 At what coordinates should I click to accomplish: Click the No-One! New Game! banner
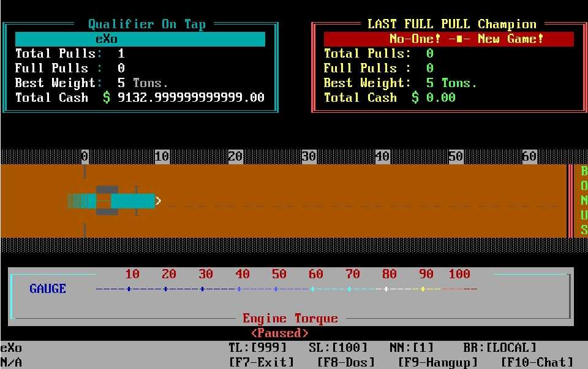pyautogui.click(x=449, y=39)
